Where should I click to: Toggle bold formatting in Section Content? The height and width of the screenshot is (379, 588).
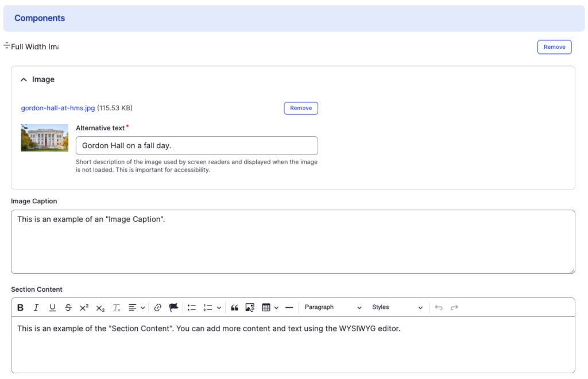click(x=21, y=308)
